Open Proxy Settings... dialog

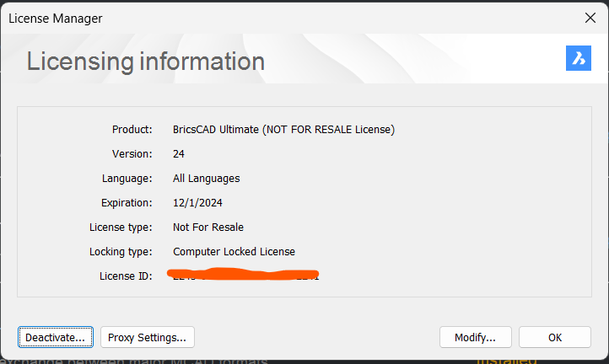pyautogui.click(x=148, y=337)
